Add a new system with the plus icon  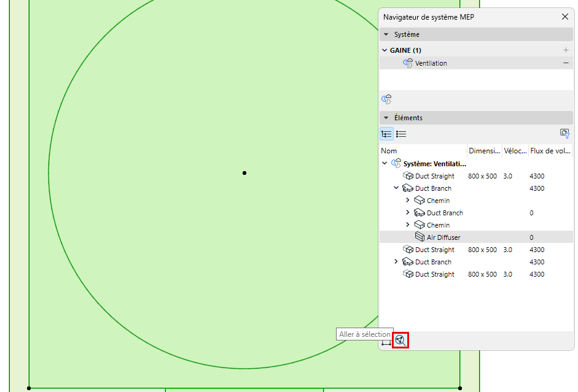coord(566,50)
